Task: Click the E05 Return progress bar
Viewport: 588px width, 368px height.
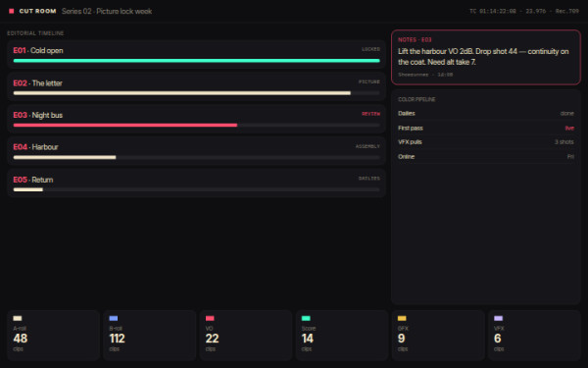Action: click(197, 189)
